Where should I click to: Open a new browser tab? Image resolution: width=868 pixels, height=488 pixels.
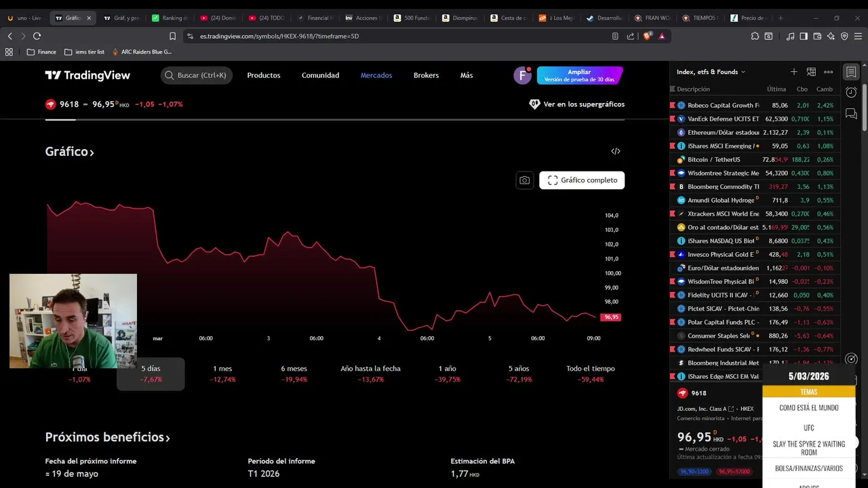[x=781, y=18]
